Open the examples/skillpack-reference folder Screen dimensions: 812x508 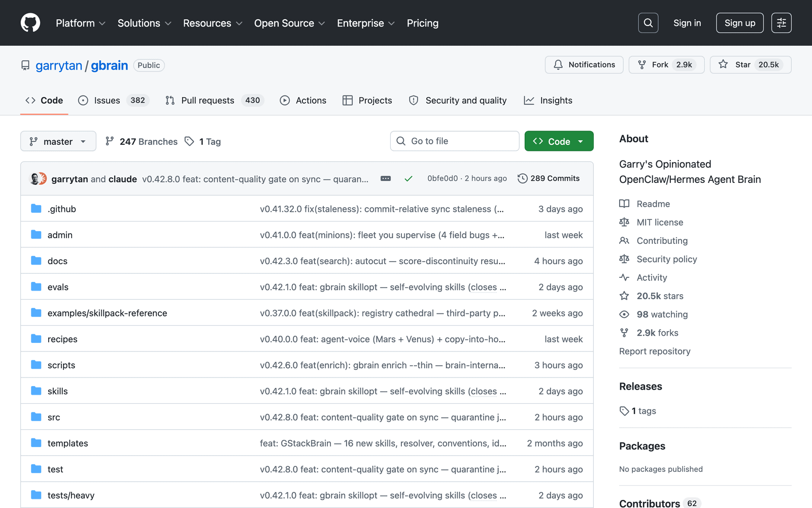[x=107, y=313]
